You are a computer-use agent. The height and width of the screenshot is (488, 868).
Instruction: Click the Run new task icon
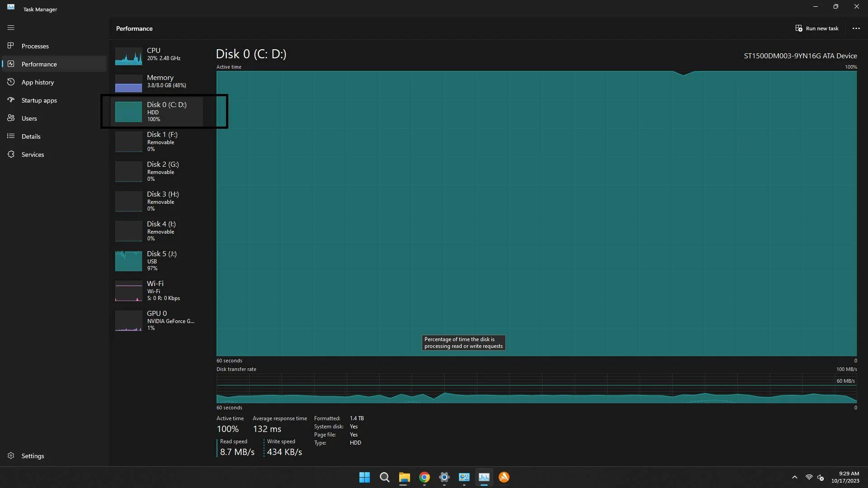tap(799, 28)
